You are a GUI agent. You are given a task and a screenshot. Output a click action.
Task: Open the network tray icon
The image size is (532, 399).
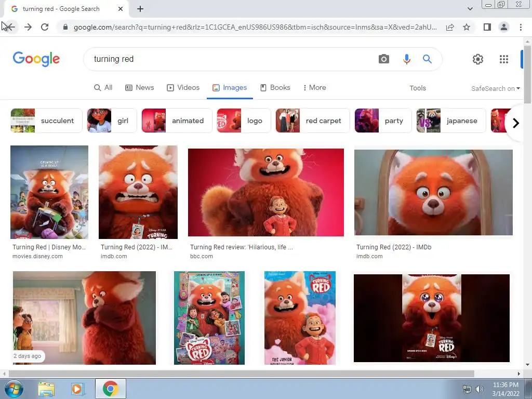pos(467,389)
